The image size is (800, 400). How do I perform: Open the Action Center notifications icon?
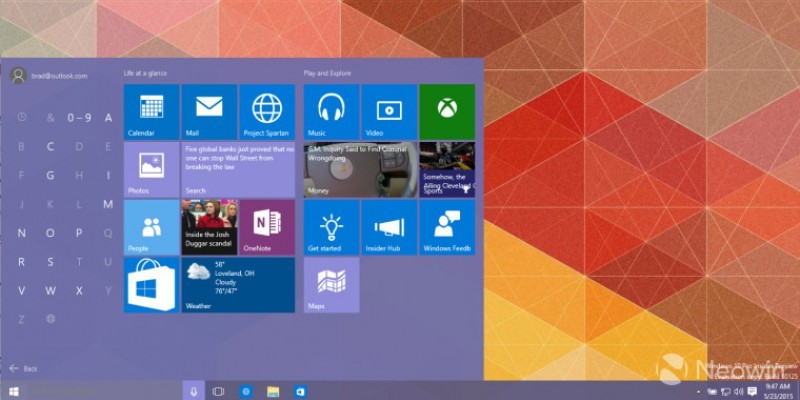coord(752,392)
